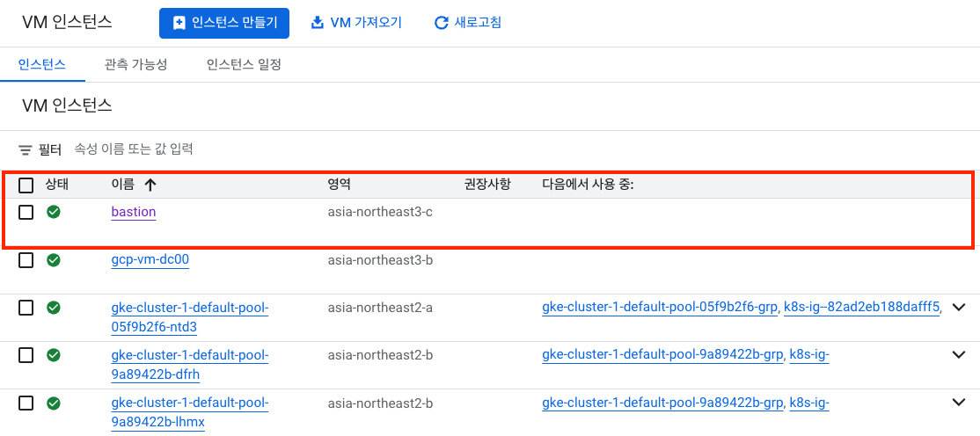This screenshot has height=436, width=980.
Task: Click the 인스턴스 만들기 button
Action: [223, 23]
